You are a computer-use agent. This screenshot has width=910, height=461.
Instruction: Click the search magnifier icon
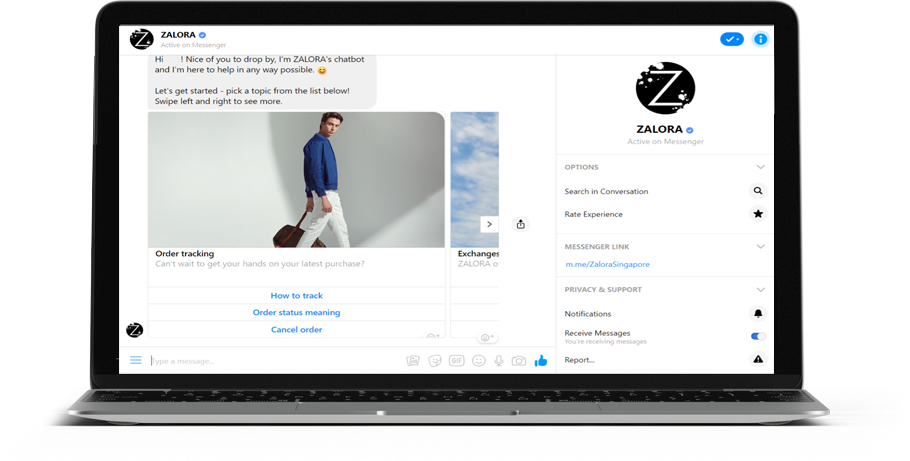(758, 190)
